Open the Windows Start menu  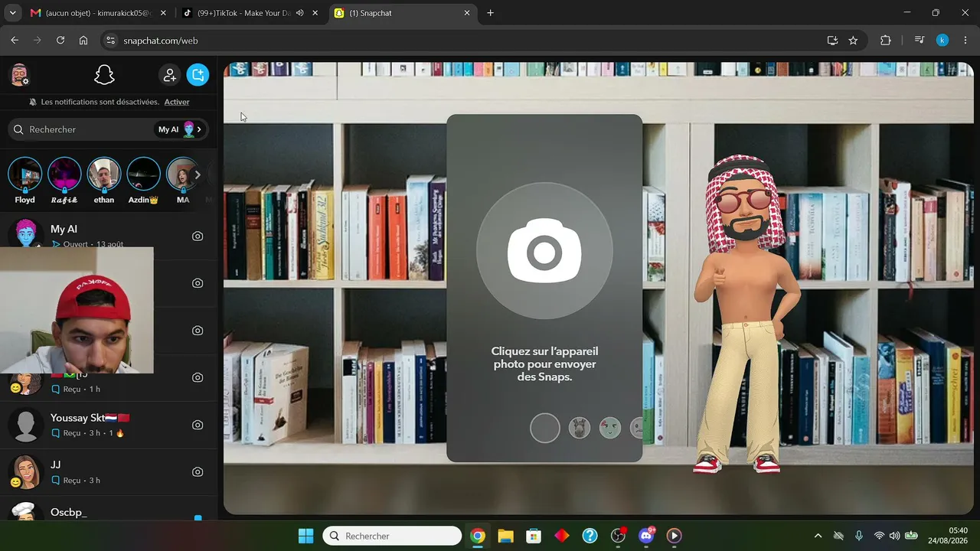tap(305, 536)
